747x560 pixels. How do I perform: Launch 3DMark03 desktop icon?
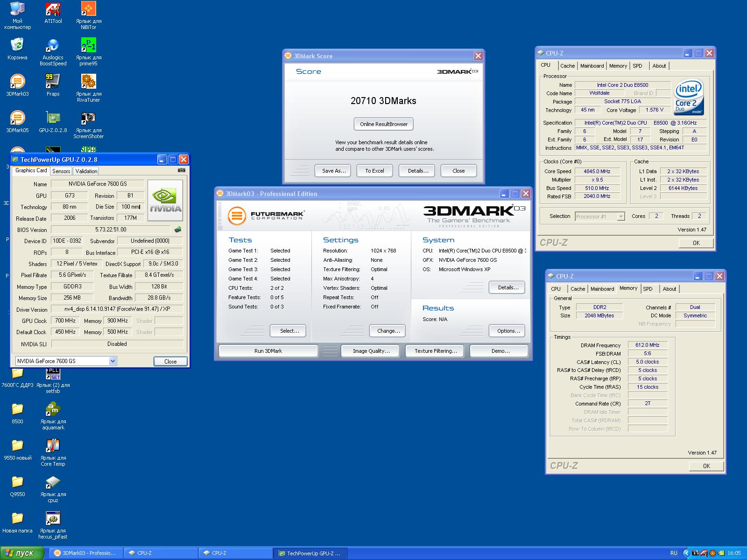[x=17, y=85]
